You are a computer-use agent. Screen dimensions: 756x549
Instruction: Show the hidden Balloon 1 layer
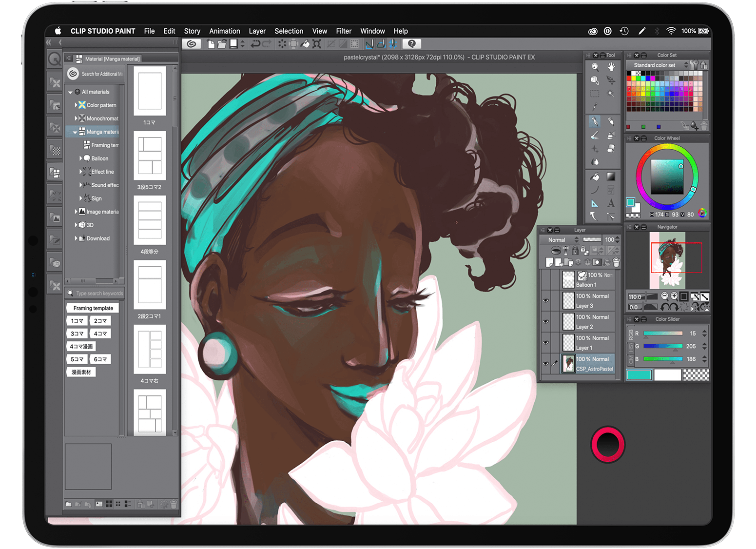pyautogui.click(x=546, y=280)
